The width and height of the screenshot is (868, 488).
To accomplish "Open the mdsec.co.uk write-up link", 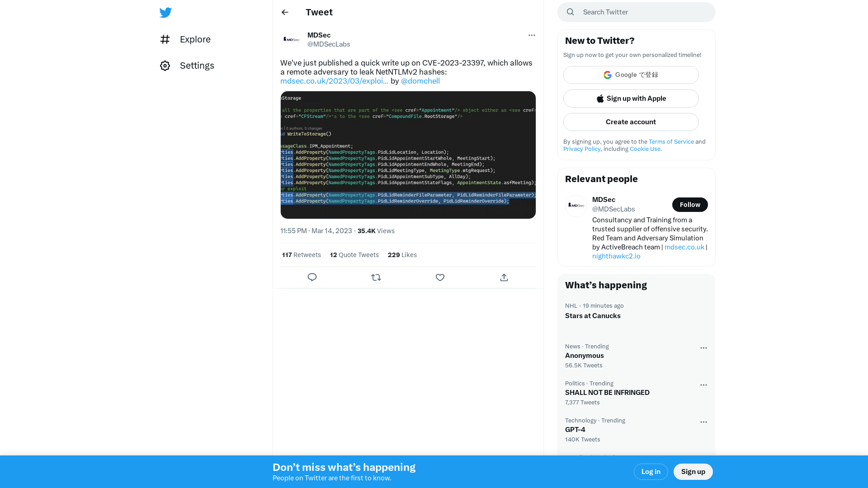I will tap(334, 81).
